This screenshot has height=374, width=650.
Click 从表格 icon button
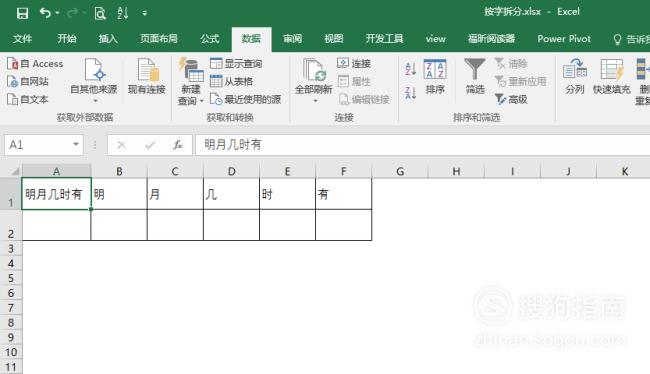(x=231, y=81)
